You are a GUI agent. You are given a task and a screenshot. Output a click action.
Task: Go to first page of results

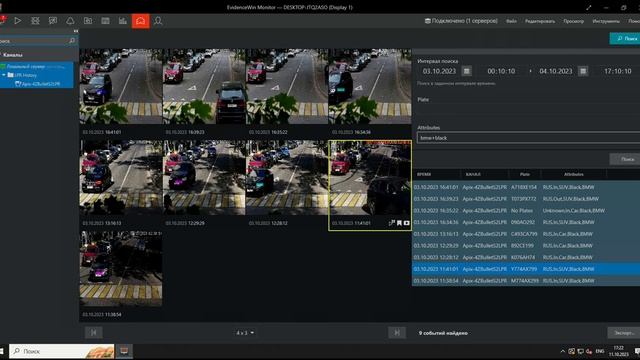[93, 333]
